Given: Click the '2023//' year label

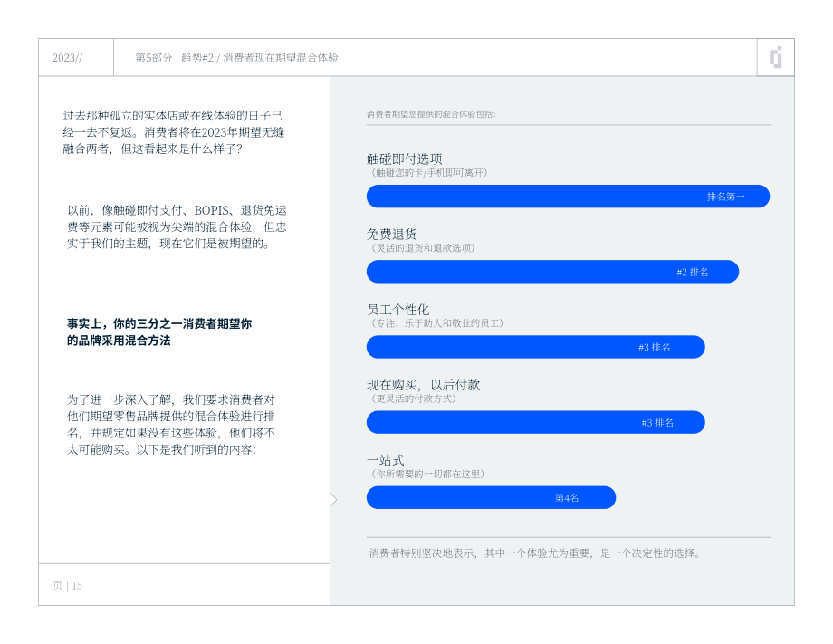Looking at the screenshot, I should [x=68, y=58].
